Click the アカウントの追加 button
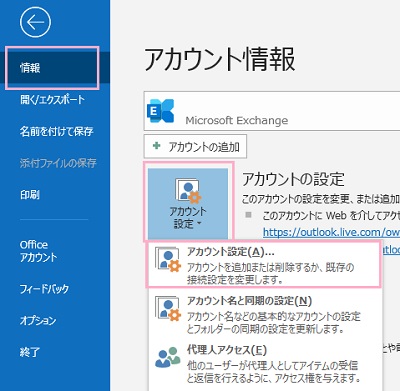Image resolution: width=400 pixels, height=391 pixels. 195,146
